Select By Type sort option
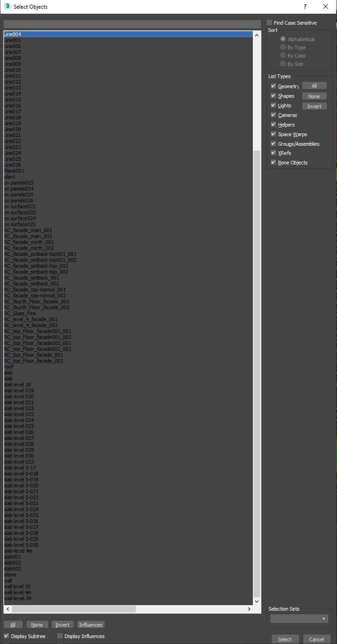337x644 pixels. (x=283, y=48)
